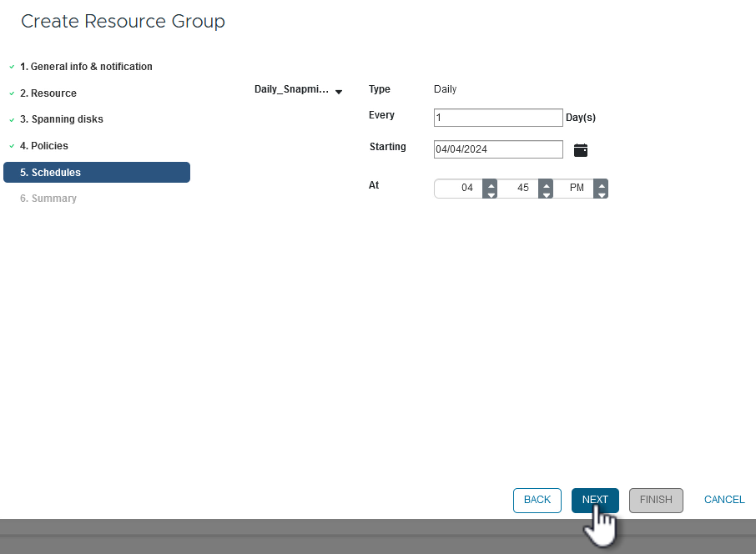
Task: Click the NEXT button
Action: tap(595, 500)
